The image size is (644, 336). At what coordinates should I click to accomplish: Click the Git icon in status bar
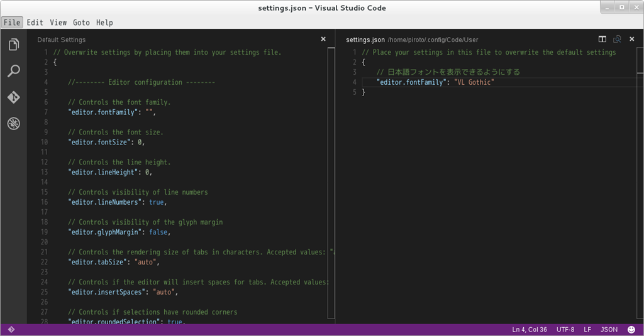click(x=11, y=330)
